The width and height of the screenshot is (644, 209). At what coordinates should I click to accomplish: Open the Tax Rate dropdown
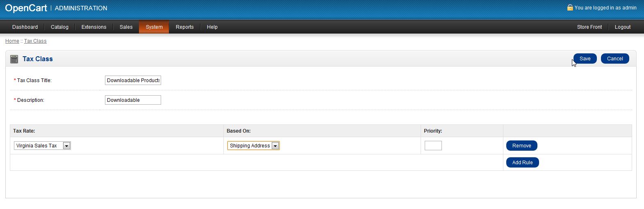point(42,146)
